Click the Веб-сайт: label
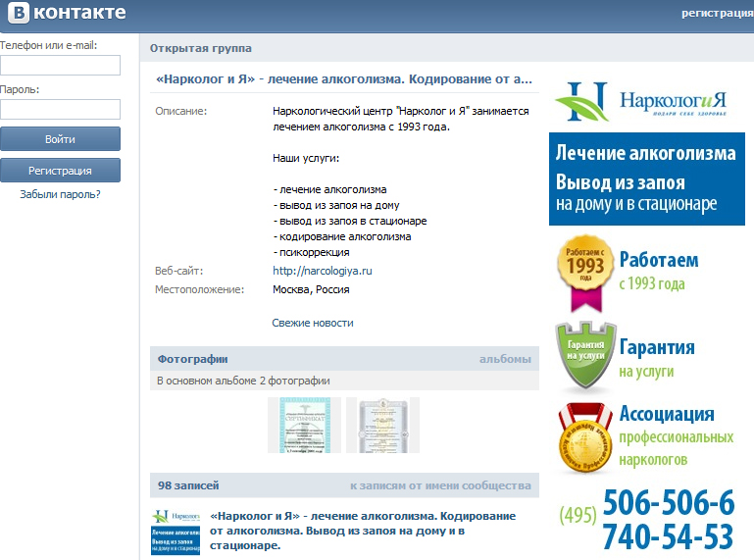 (178, 271)
